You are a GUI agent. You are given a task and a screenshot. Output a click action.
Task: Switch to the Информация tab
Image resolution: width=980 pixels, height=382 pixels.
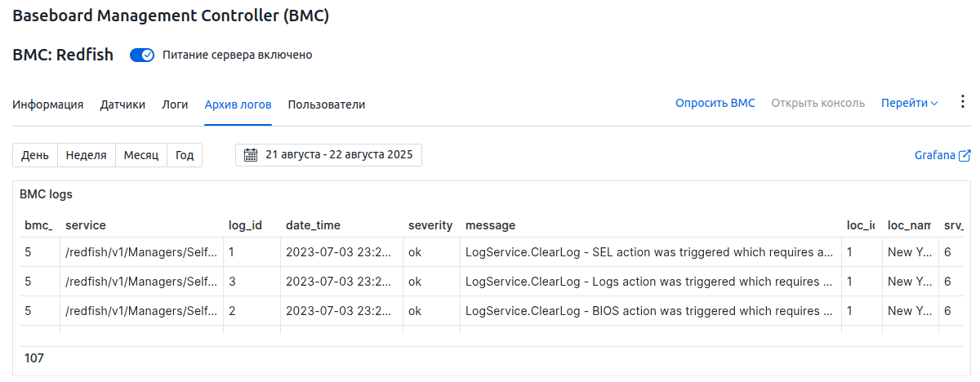(x=48, y=104)
